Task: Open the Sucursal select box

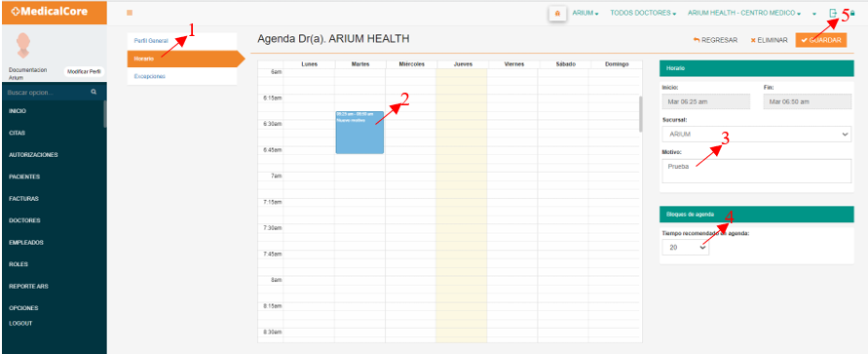Action: point(756,134)
